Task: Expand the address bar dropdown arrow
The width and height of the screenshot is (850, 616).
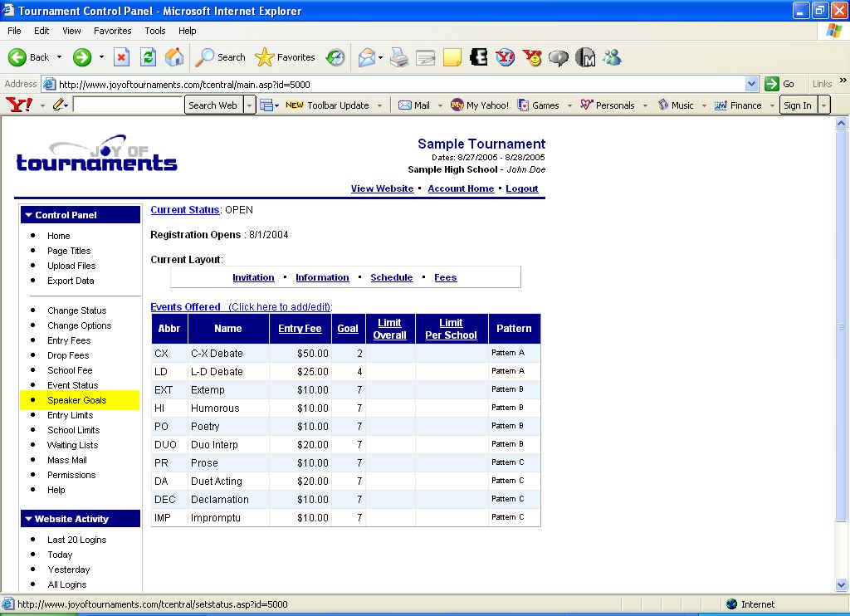Action: (751, 84)
